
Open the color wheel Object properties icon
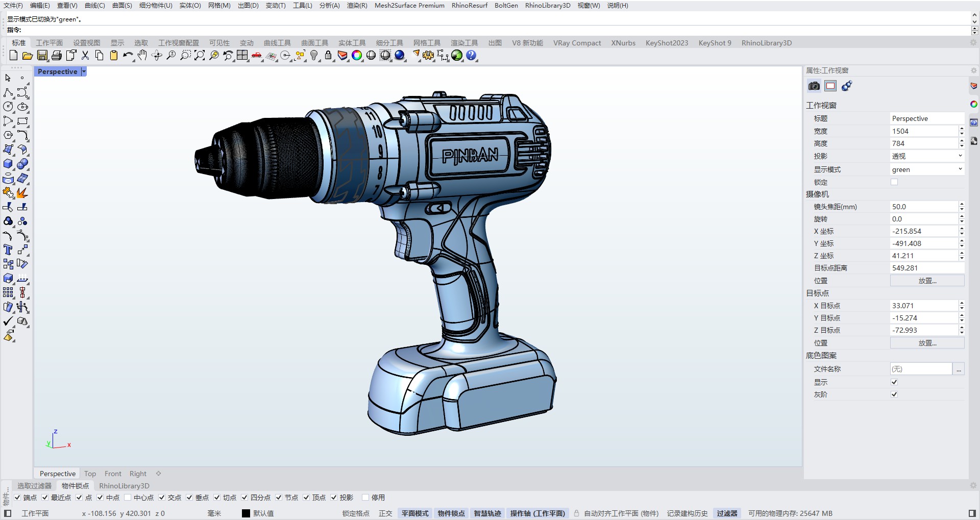click(357, 56)
